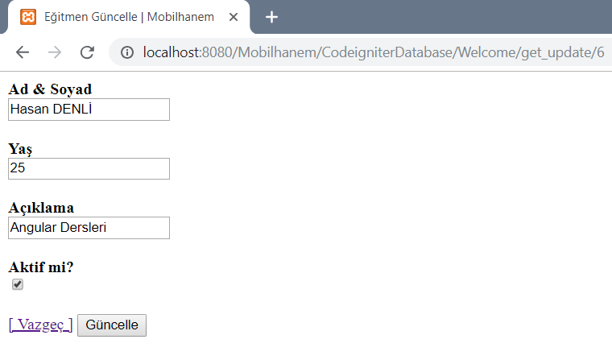Click the forward navigation arrow
The width and height of the screenshot is (612, 364).
coord(55,52)
